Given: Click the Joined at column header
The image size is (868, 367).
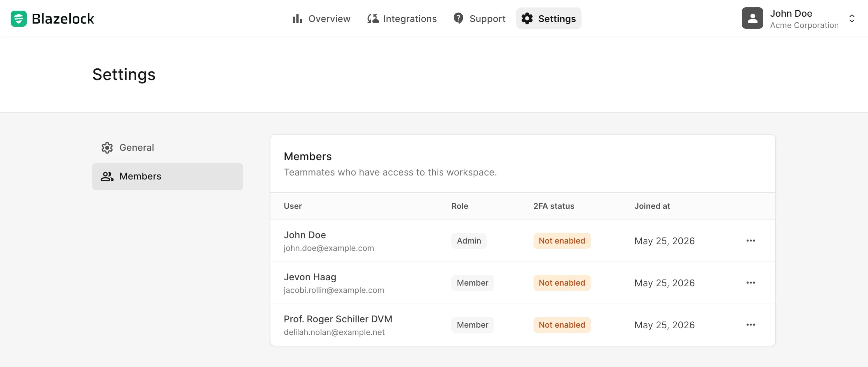Looking at the screenshot, I should [652, 206].
